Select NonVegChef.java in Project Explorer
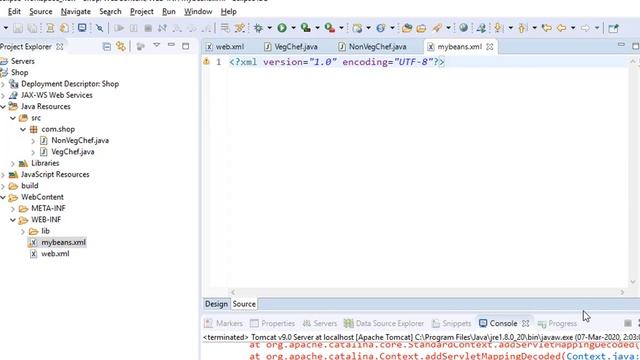 click(80, 140)
